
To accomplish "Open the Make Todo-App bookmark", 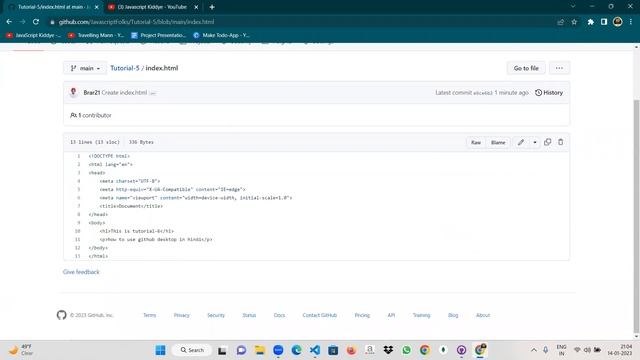I will point(221,35).
